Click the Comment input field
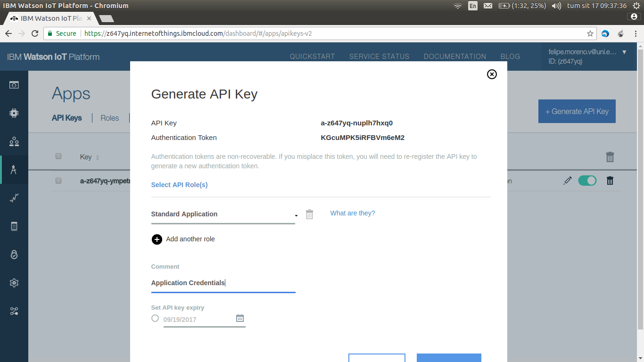This screenshot has width=644, height=362. tap(223, 283)
